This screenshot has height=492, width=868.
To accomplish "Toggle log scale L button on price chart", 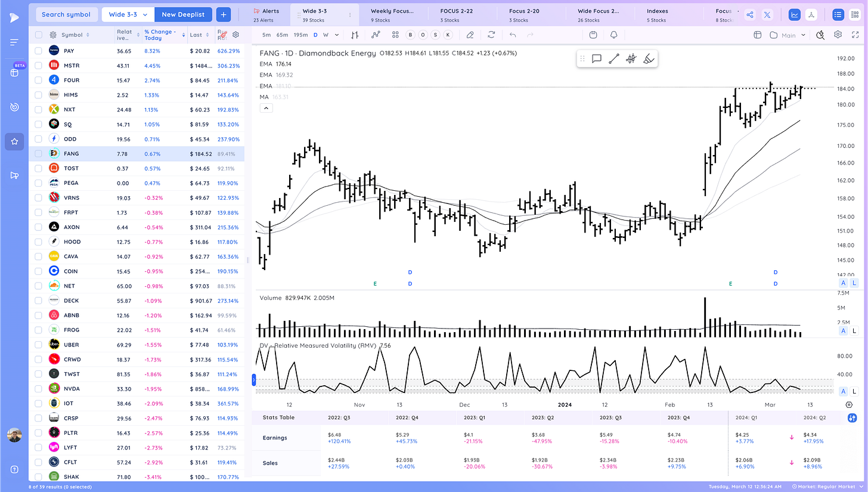I will tap(854, 283).
